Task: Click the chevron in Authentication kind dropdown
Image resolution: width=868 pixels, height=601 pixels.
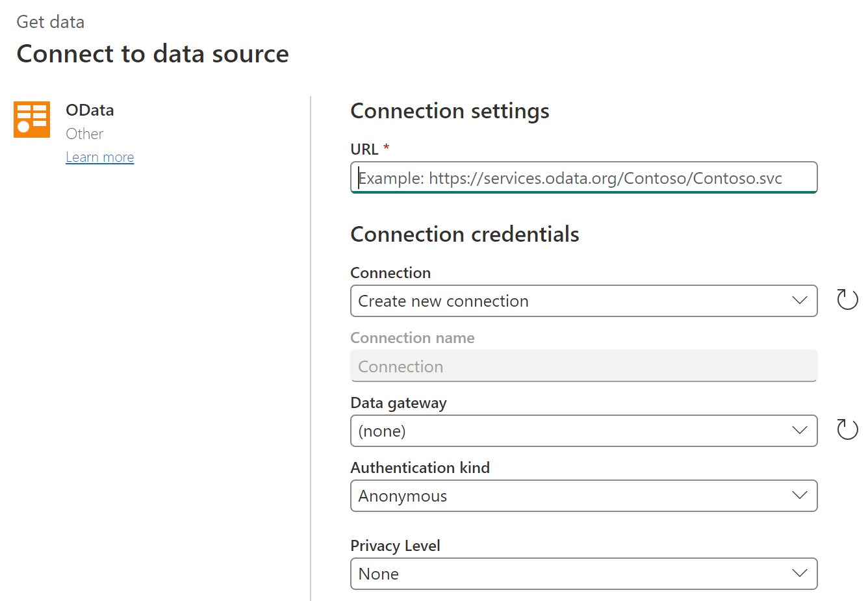Action: (x=799, y=495)
